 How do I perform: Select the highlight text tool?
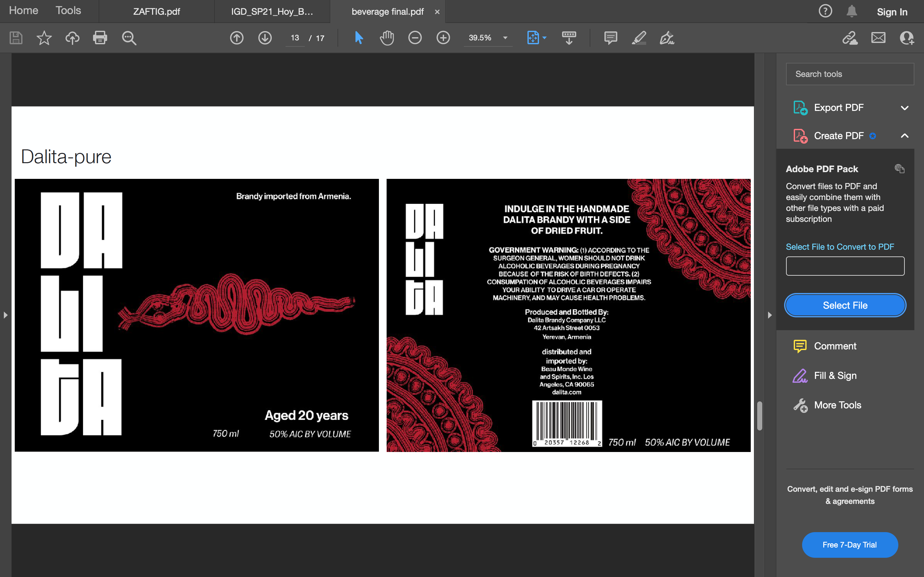639,38
